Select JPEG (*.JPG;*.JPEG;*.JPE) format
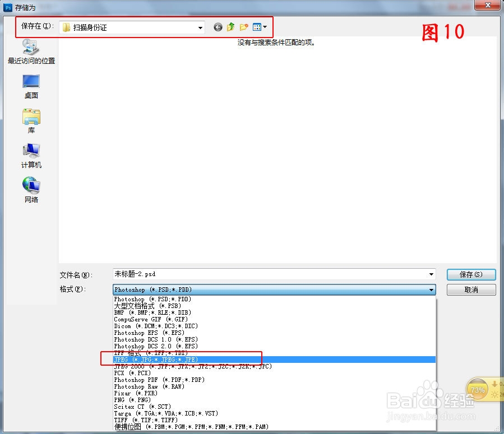Screen dimensions: 504x434 pos(275,360)
